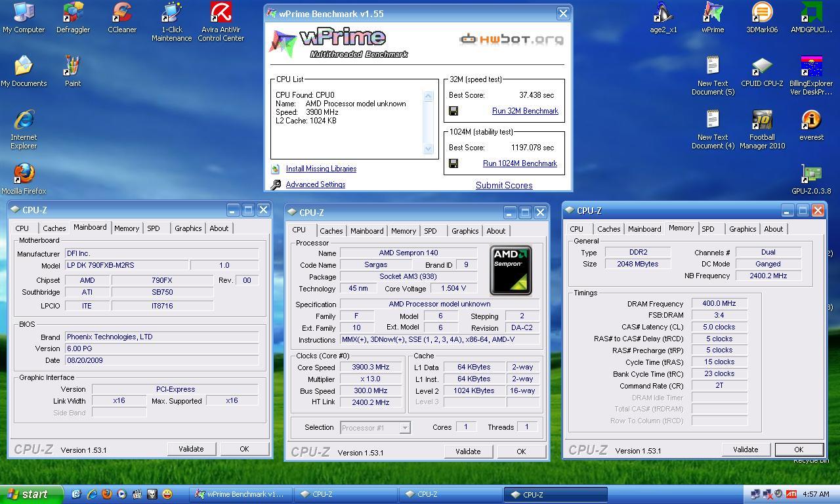Click Validate in the Memory CPU-Z window
The width and height of the screenshot is (840, 504).
pyautogui.click(x=745, y=450)
